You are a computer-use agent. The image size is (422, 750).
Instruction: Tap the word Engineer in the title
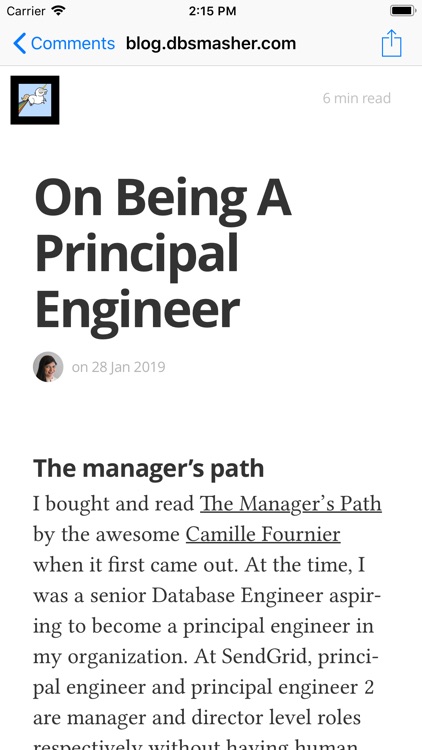137,310
